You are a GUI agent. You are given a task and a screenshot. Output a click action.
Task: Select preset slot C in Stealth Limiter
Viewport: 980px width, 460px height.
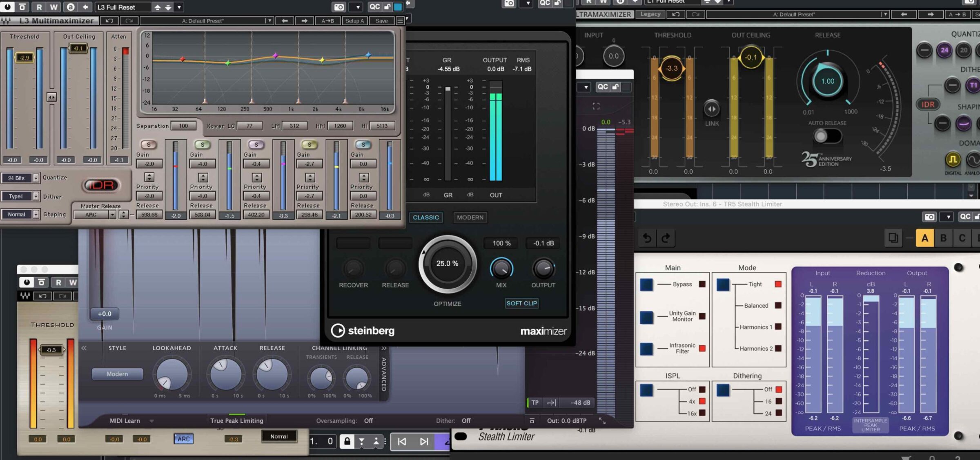(x=962, y=238)
